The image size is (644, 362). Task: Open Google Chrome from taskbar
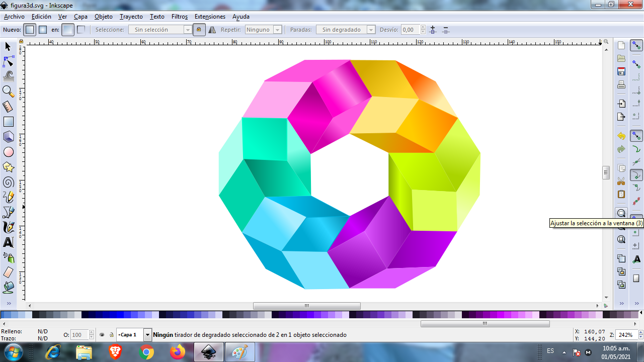[x=146, y=352]
